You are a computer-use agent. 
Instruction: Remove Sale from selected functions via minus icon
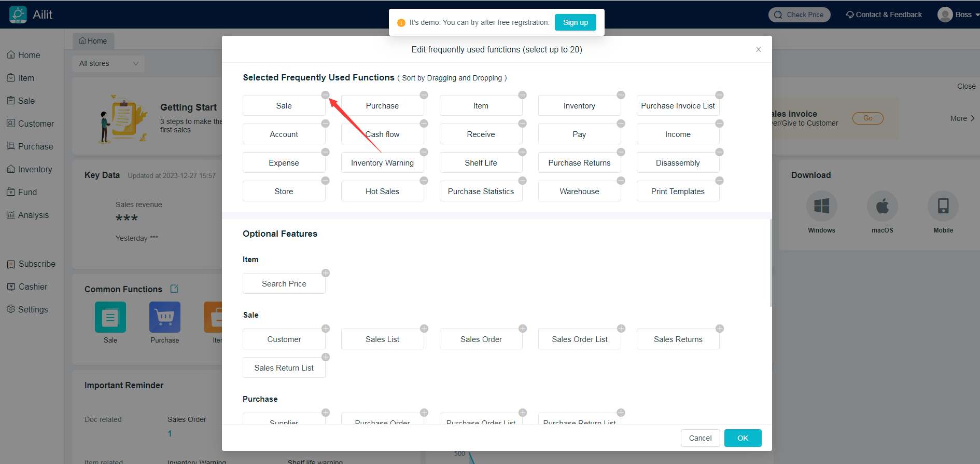[325, 95]
